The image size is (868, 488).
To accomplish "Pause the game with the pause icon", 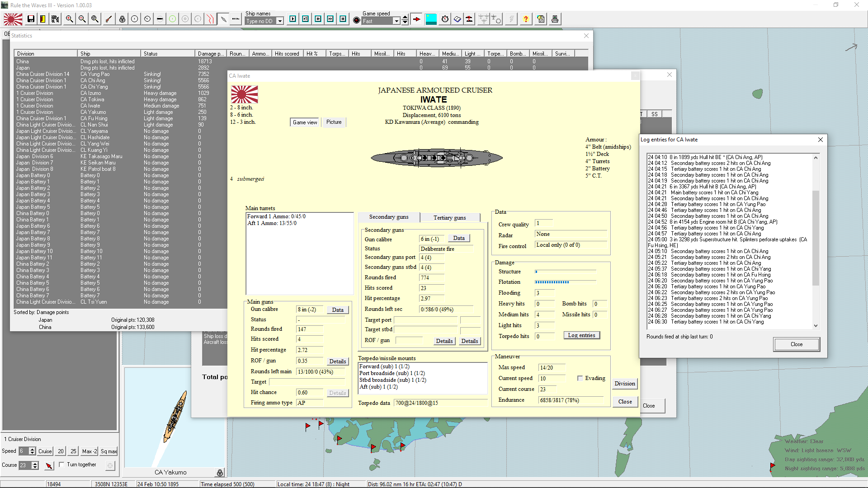I will (343, 19).
